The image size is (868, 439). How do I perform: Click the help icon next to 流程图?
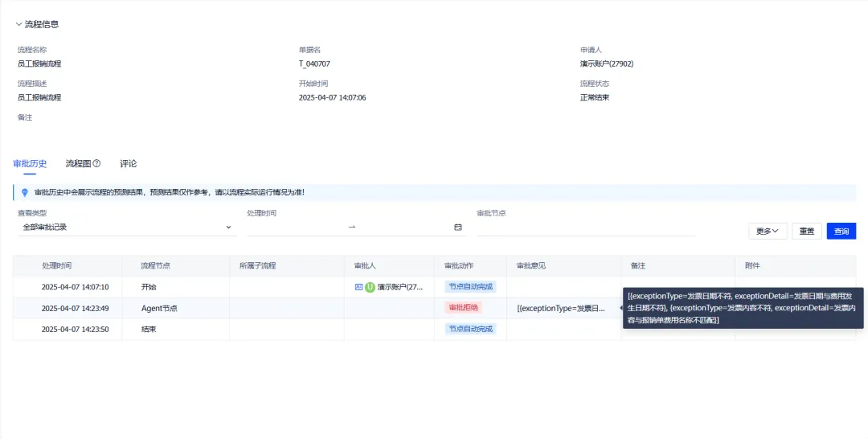pos(97,163)
